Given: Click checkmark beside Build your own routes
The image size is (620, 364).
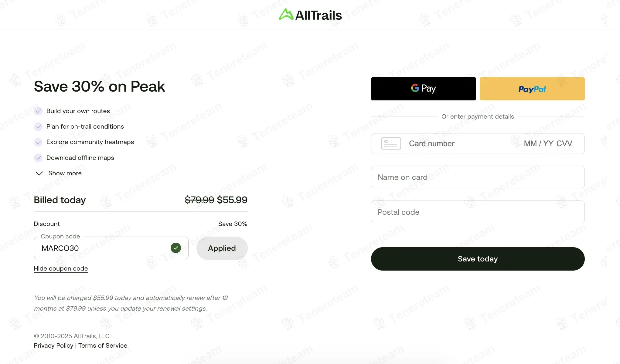Looking at the screenshot, I should coord(38,111).
